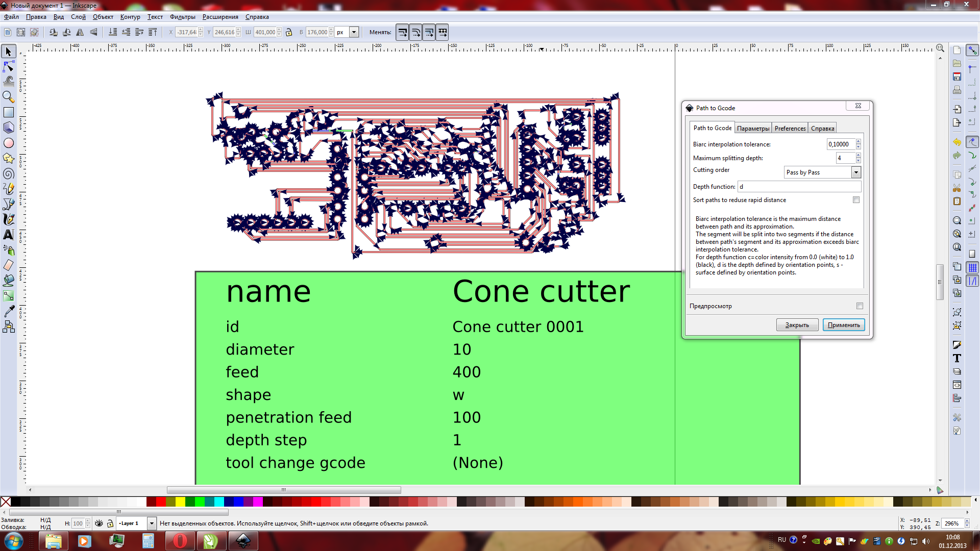Switch to the Параметры tab
Screen dimensions: 980x551
[753, 129]
